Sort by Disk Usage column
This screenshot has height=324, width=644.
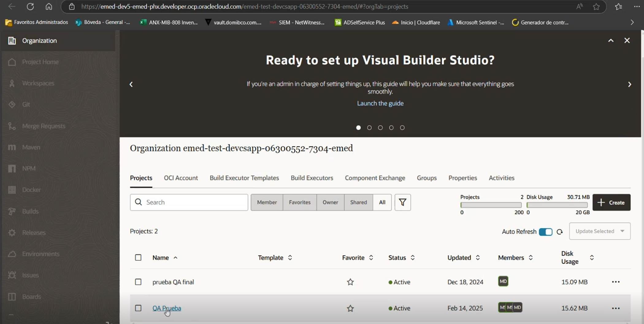(592, 258)
